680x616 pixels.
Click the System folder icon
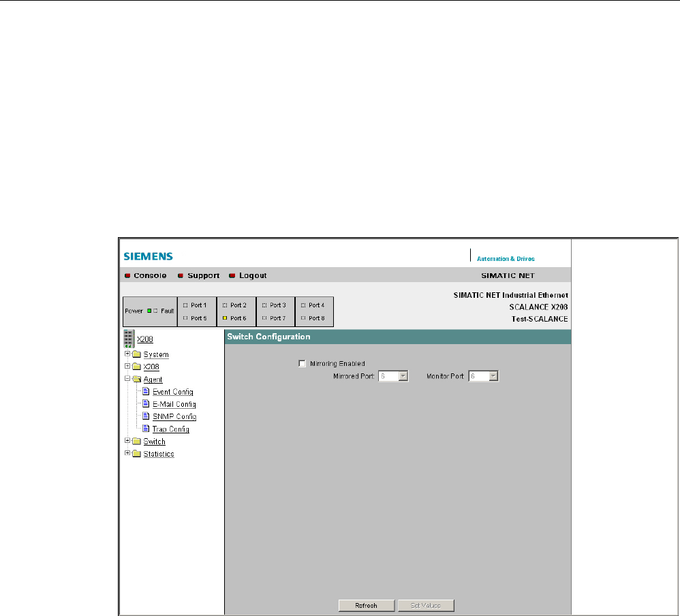pyautogui.click(x=136, y=354)
